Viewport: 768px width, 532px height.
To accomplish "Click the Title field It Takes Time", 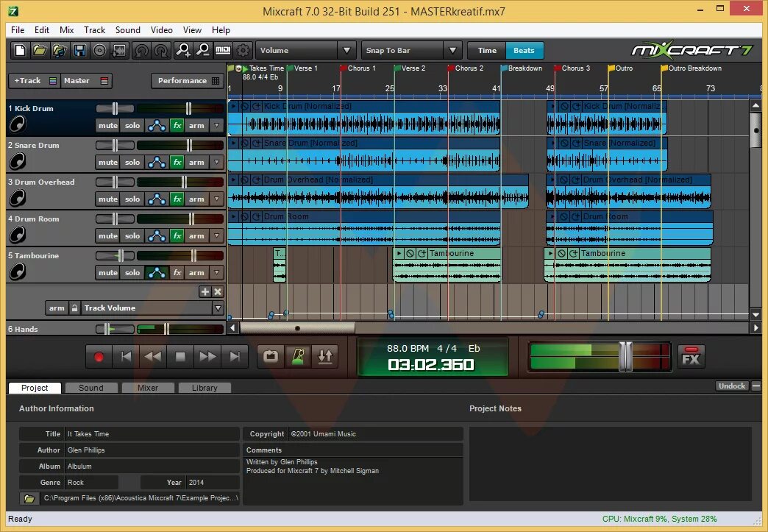I will click(x=152, y=434).
